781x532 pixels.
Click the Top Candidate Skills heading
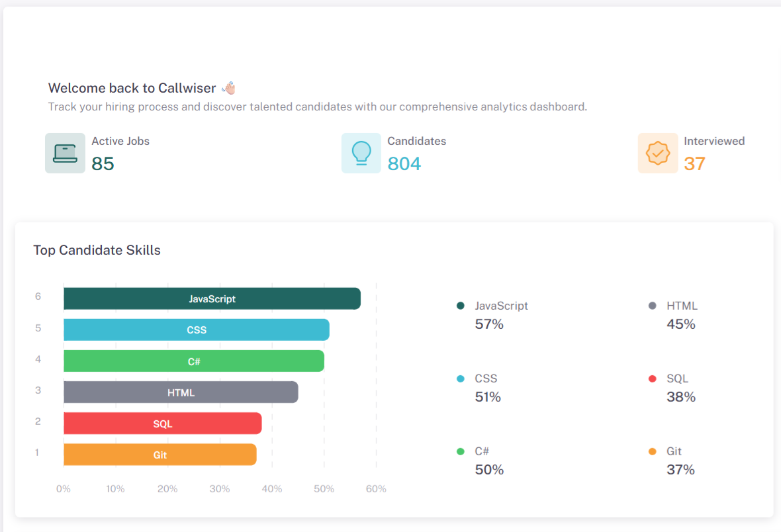click(x=97, y=250)
